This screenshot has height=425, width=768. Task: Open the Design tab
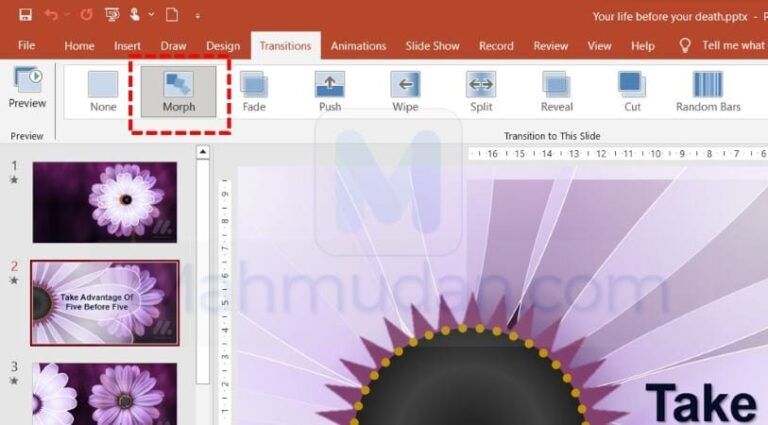click(223, 46)
